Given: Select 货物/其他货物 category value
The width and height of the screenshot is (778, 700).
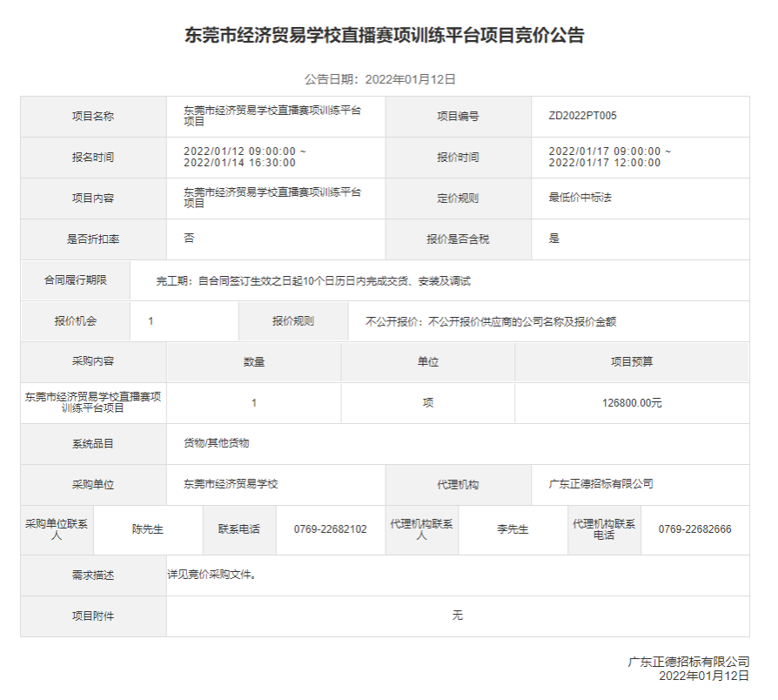Looking at the screenshot, I should [217, 443].
